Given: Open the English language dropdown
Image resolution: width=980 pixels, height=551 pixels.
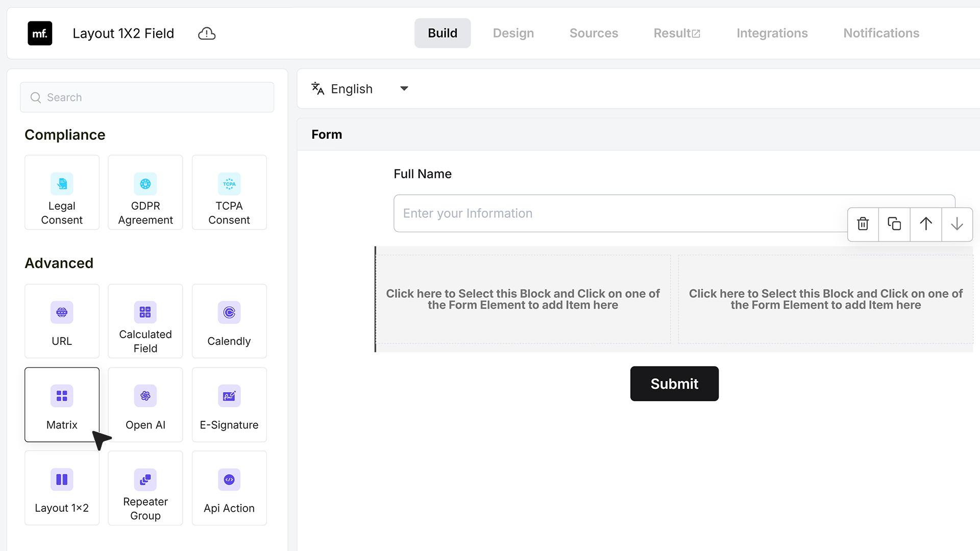Looking at the screenshot, I should click(x=360, y=89).
